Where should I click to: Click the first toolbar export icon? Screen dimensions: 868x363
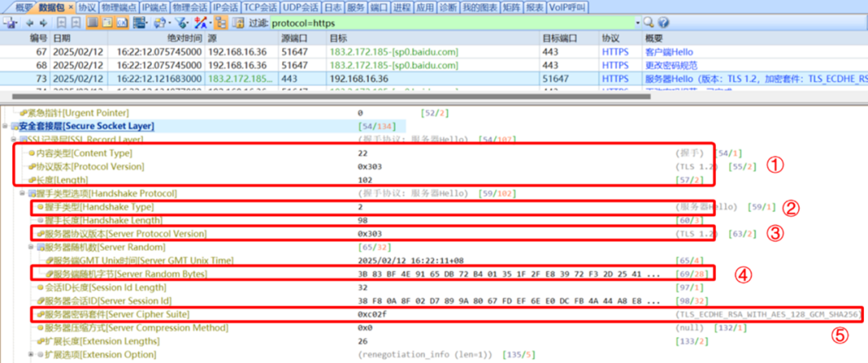pyautogui.click(x=10, y=22)
